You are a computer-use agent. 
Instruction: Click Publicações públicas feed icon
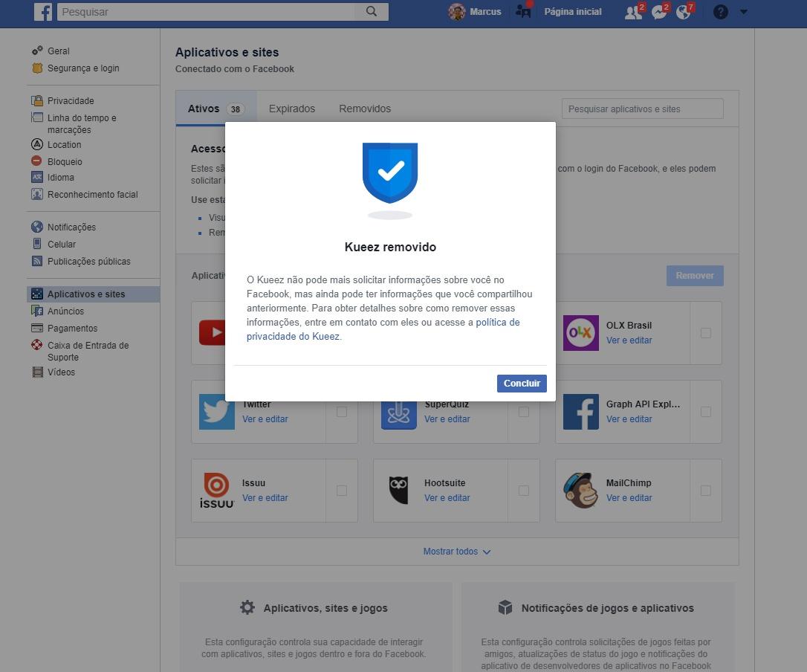coord(37,261)
